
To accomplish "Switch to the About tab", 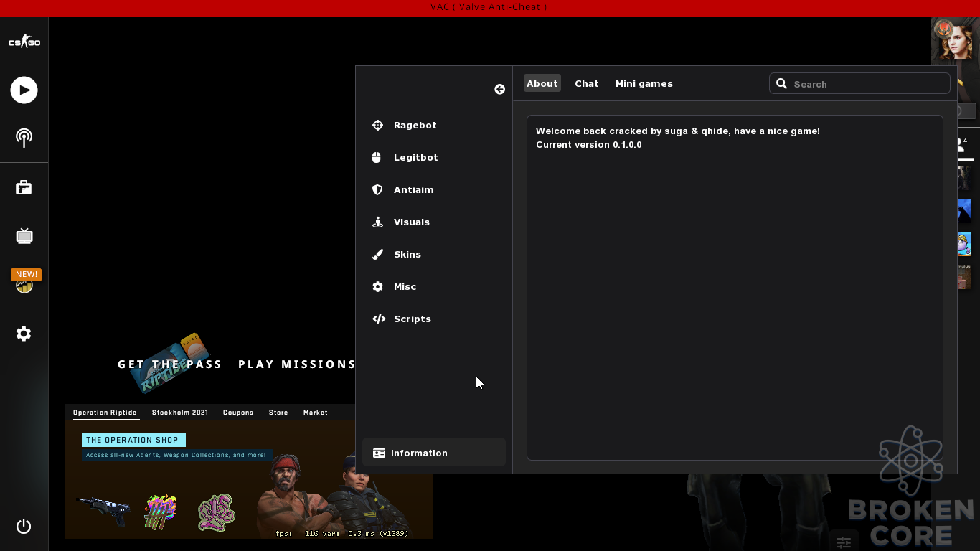I will click(542, 83).
